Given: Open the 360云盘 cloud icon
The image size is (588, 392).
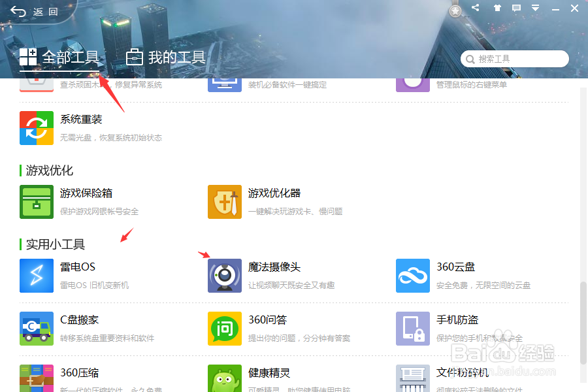Looking at the screenshot, I should coord(413,276).
